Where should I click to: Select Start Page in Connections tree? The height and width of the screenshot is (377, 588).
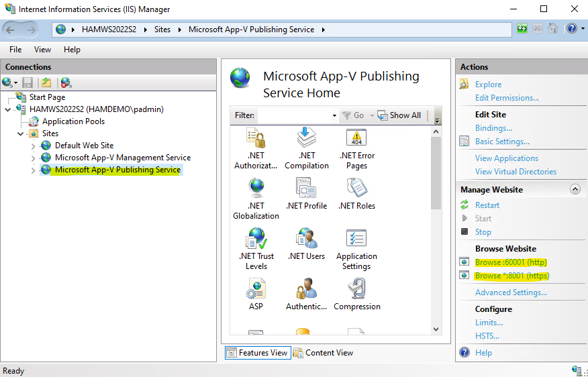click(x=47, y=97)
